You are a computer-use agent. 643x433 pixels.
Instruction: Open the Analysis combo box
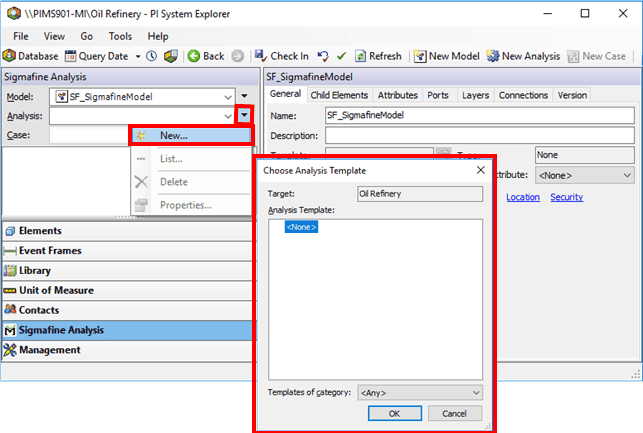[x=142, y=116]
